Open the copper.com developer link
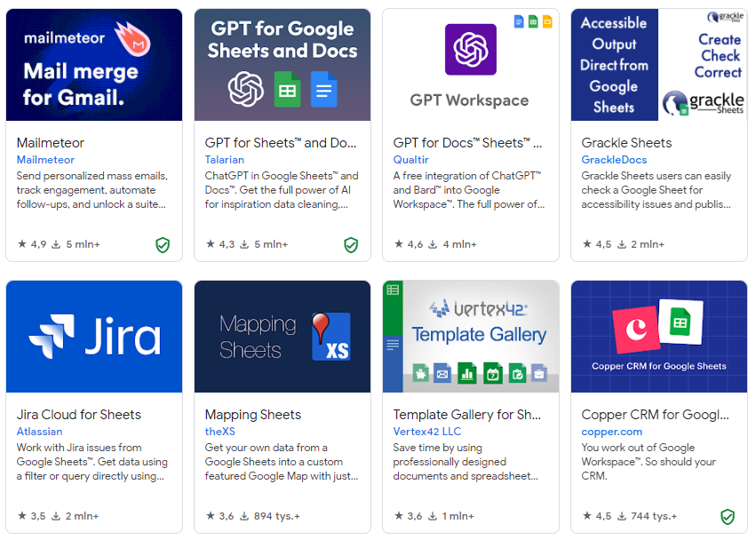This screenshot has width=756, height=540. tap(611, 432)
